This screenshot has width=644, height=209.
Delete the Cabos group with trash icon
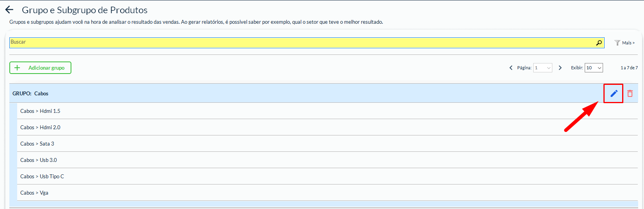pyautogui.click(x=630, y=93)
